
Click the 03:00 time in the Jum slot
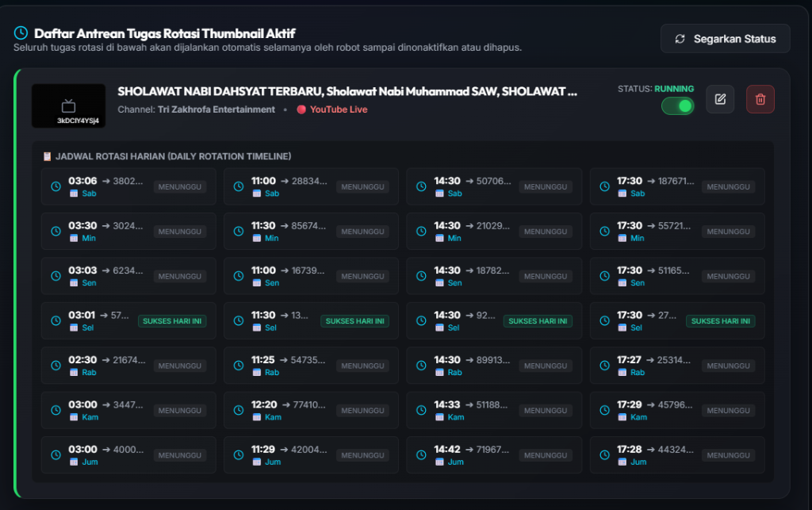coord(82,450)
